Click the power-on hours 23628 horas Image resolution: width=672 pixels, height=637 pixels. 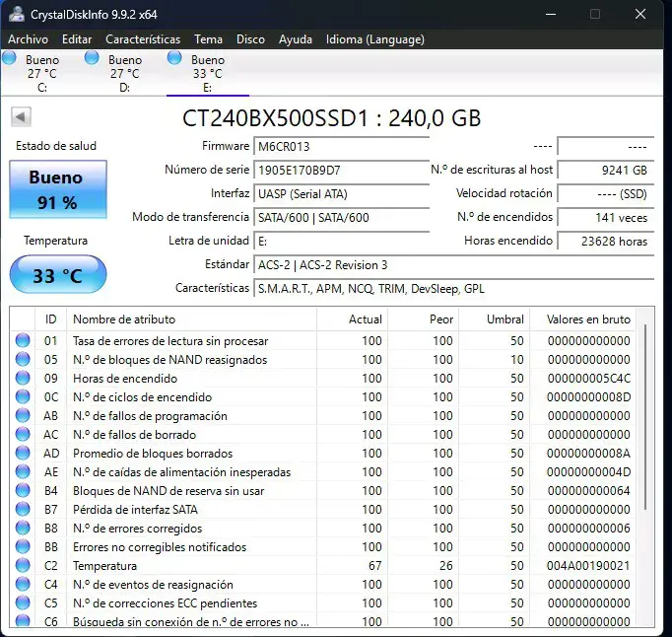pos(606,241)
